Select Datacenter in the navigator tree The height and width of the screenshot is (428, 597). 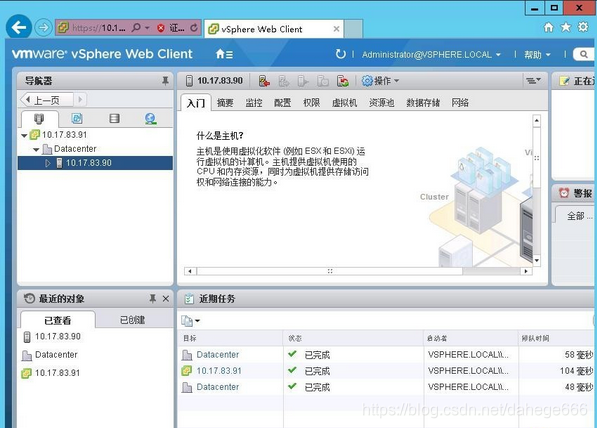point(75,149)
